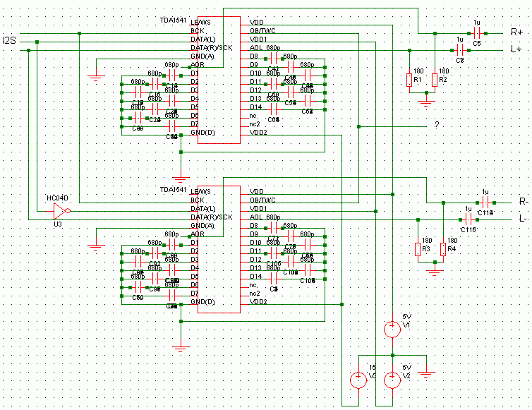Select the capacitor on upper chip's D14 pin
The width and height of the screenshot is (532, 410).
[x=274, y=109]
